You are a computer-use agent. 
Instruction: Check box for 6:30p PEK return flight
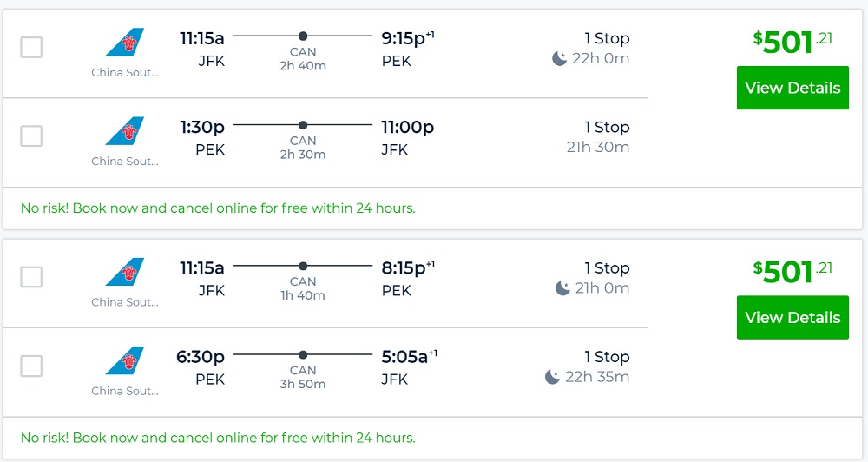[31, 366]
